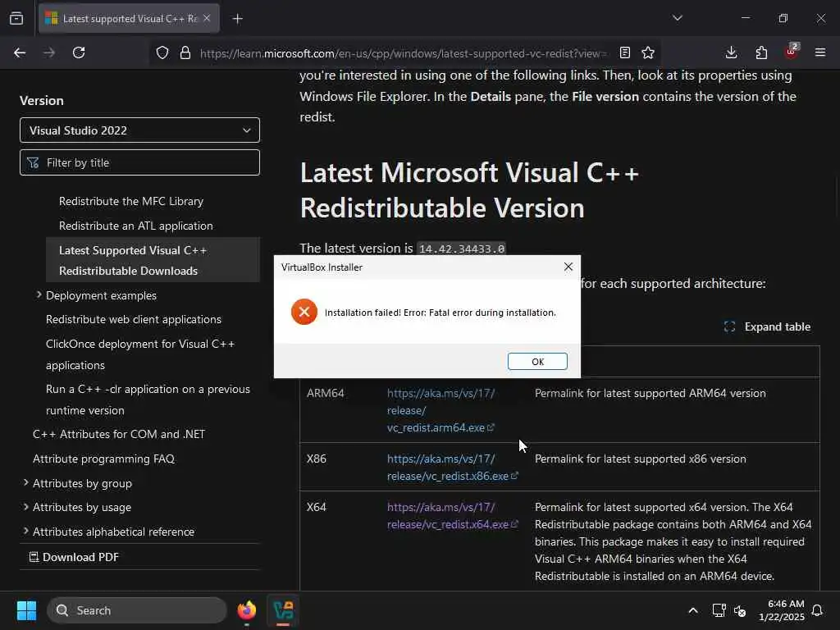Open the Downloads panel
Viewport: 840px width, 630px height.
tap(731, 52)
